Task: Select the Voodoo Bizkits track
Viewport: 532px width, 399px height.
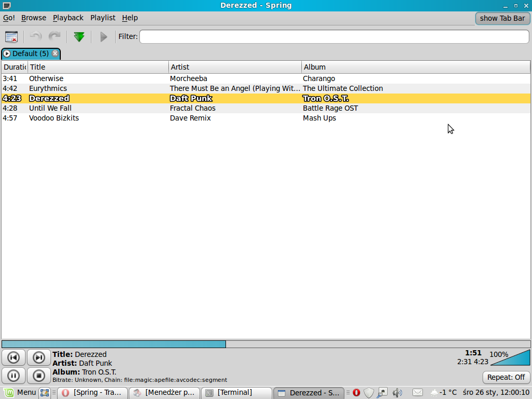Action: [x=266, y=118]
